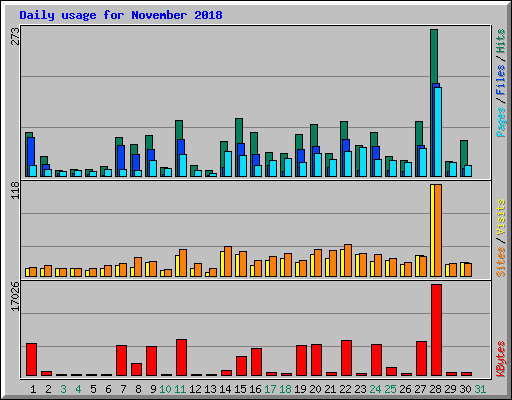Select the red KBytes bar for day 16
The image size is (512, 400).
tap(256, 362)
